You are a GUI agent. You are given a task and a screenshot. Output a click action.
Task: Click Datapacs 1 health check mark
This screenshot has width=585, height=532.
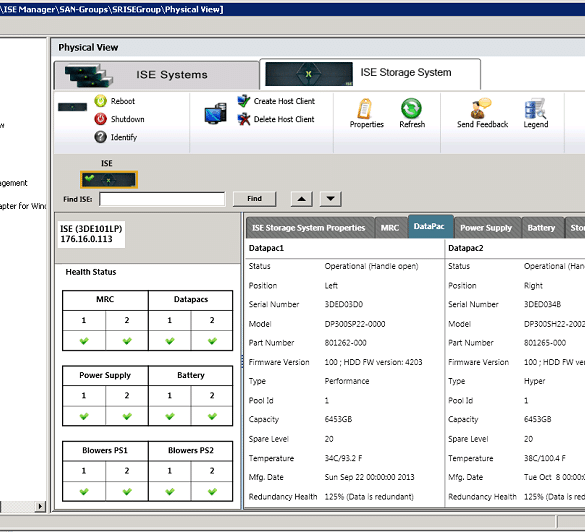coord(170,341)
